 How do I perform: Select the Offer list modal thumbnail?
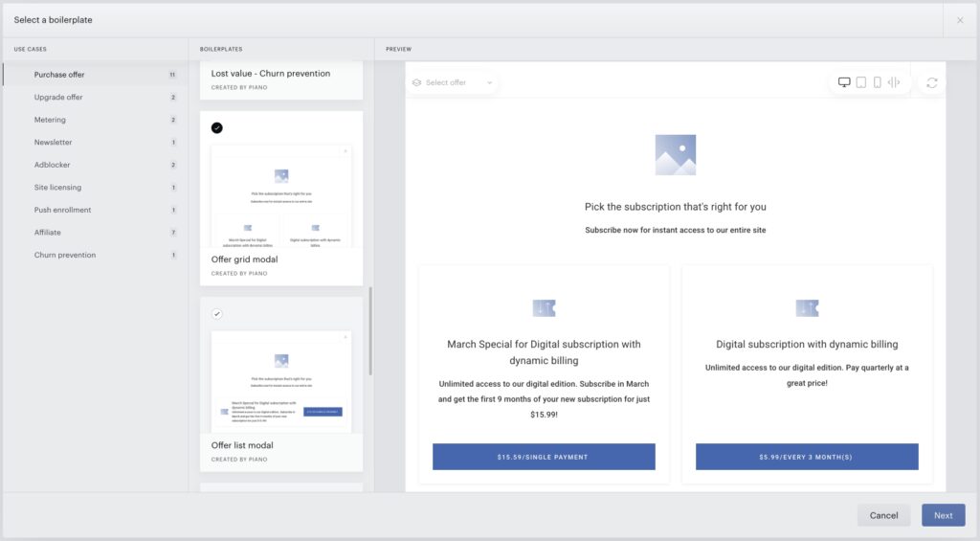tap(281, 381)
